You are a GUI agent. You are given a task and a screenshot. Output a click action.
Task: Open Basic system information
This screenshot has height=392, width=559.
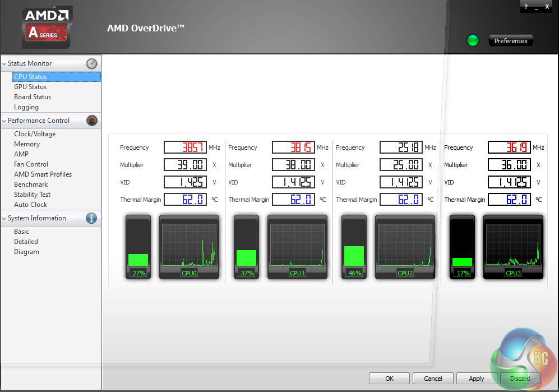pyautogui.click(x=21, y=232)
